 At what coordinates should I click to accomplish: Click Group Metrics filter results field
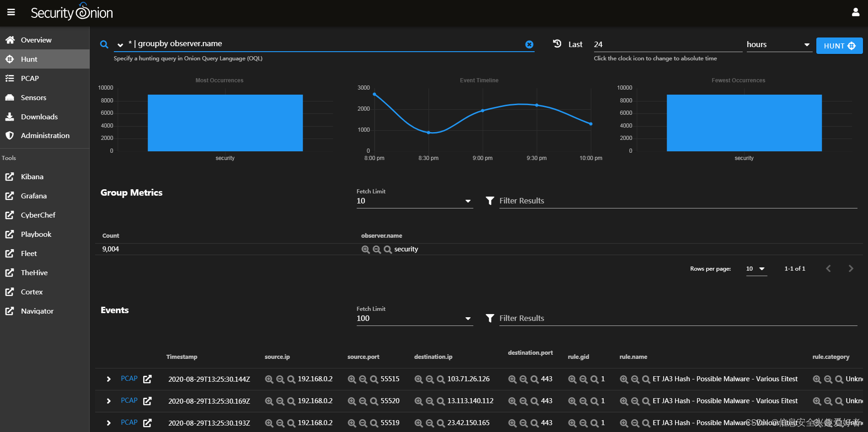678,201
